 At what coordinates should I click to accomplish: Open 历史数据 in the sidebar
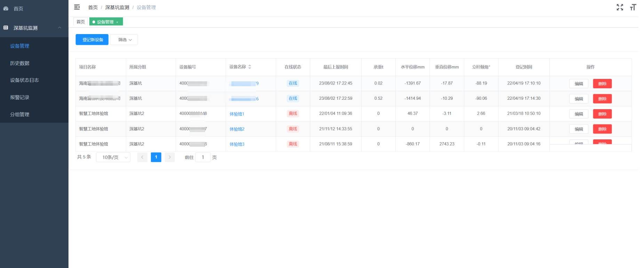20,63
